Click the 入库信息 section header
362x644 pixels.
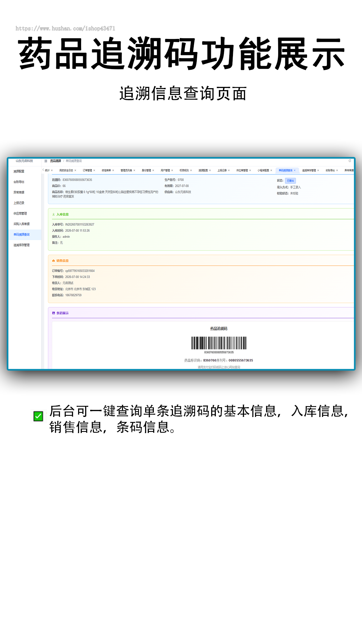(x=62, y=214)
